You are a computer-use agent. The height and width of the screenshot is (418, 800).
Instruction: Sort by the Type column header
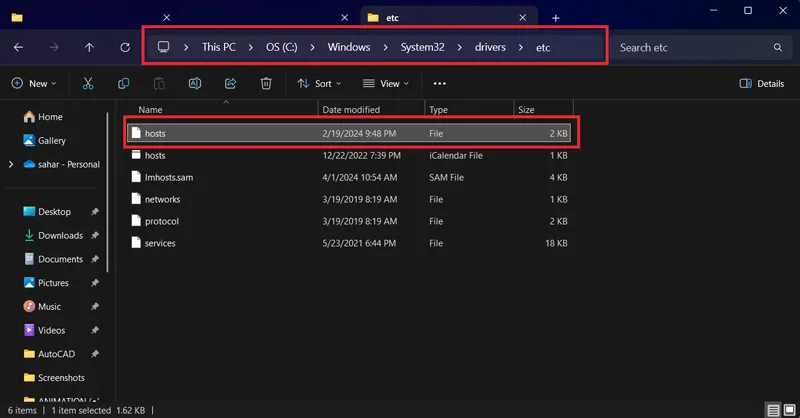tap(469, 110)
